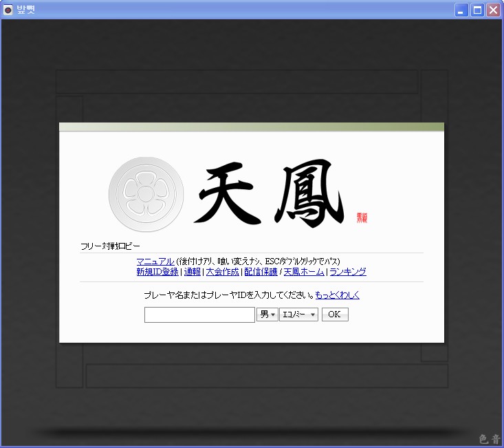Confirm login with the OK button
The height and width of the screenshot is (448, 504).
pyautogui.click(x=335, y=314)
